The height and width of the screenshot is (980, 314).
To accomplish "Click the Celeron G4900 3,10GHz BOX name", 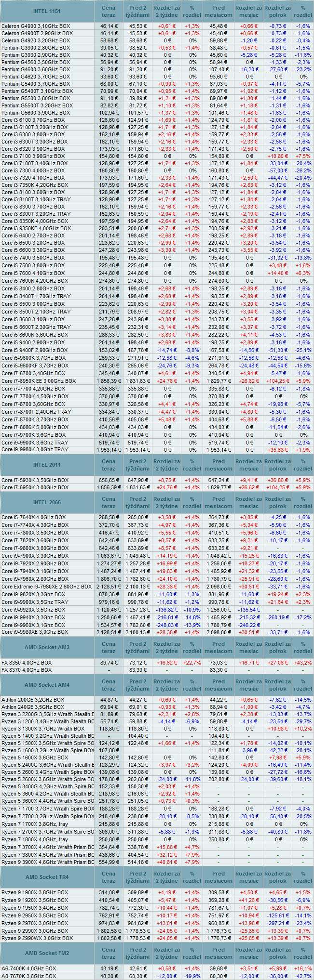I will 36,26.
